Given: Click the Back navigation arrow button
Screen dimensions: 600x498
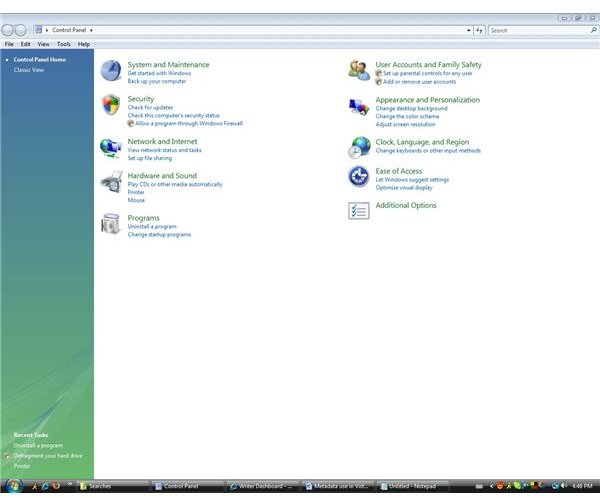Looking at the screenshot, I should [x=7, y=30].
